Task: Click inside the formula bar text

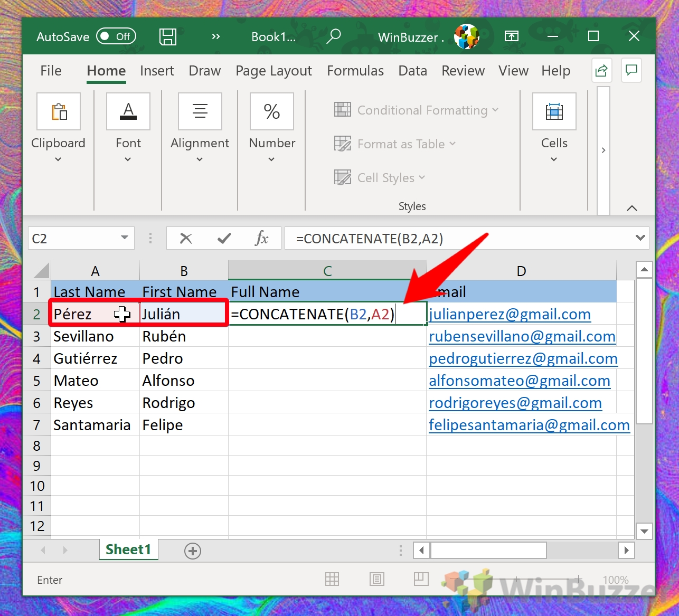Action: click(458, 239)
